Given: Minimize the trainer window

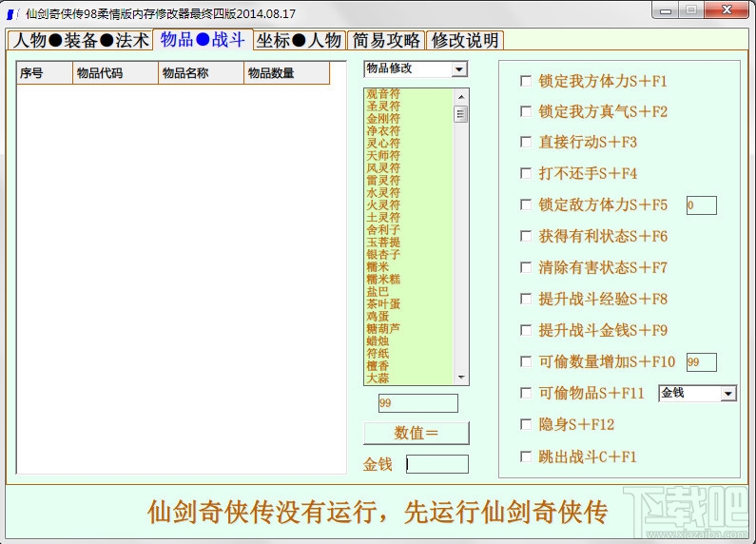Looking at the screenshot, I should [666, 10].
